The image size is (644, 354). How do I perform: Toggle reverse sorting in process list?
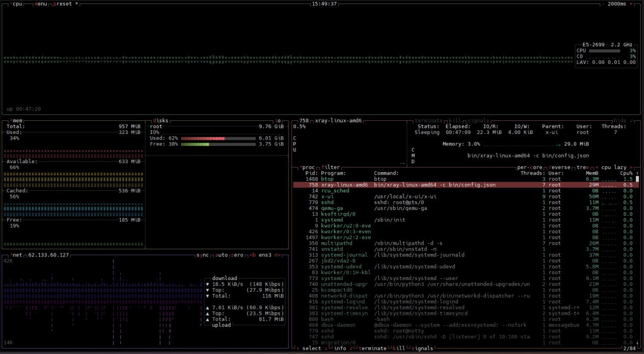[560, 167]
